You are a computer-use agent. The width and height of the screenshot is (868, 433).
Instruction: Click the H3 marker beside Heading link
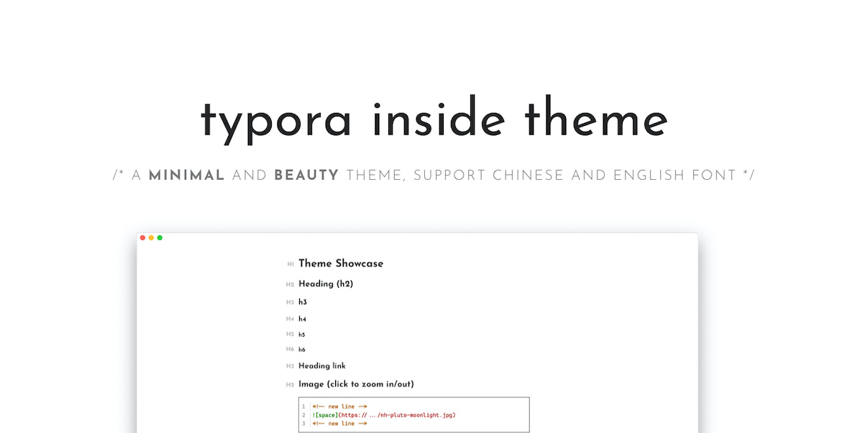point(291,366)
